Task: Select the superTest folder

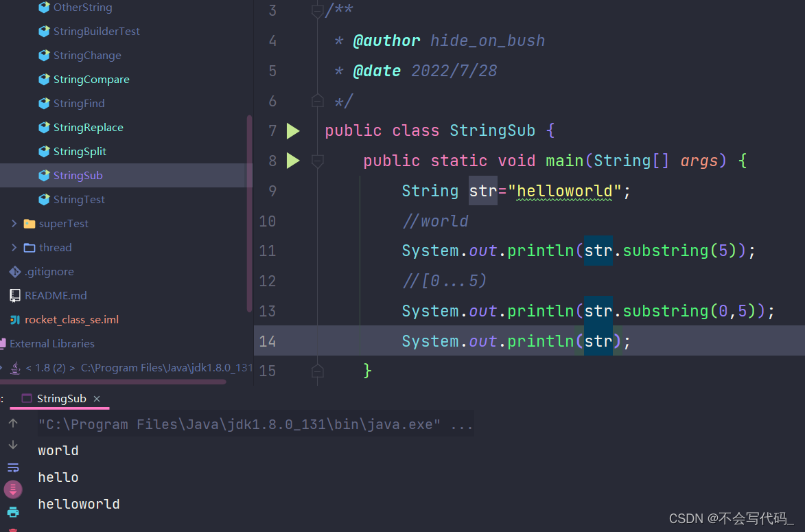Action: [64, 223]
